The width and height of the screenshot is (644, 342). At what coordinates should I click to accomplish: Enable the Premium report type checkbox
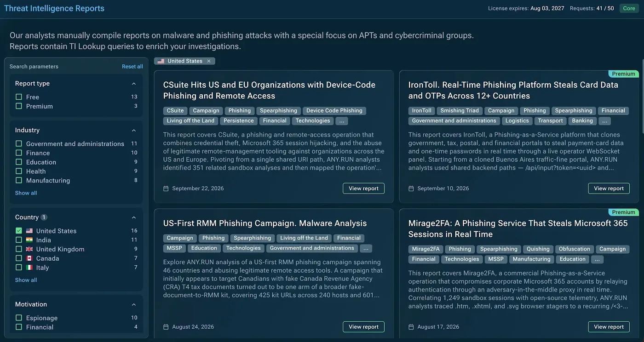click(19, 106)
